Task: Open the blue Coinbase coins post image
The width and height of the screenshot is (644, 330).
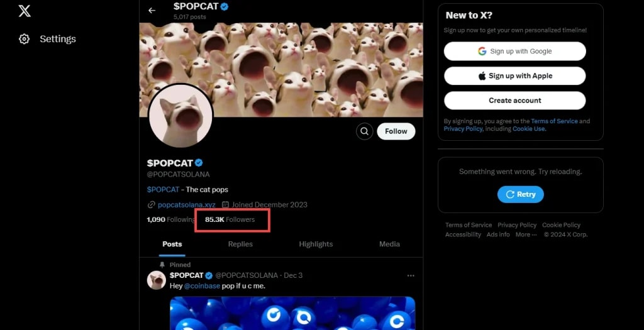Action: point(292,313)
